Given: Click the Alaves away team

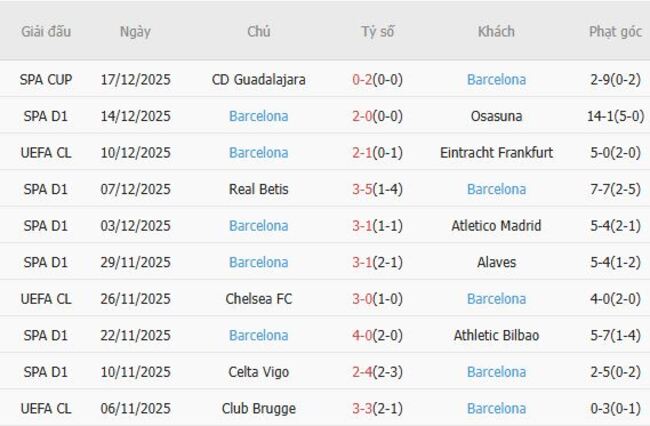Looking at the screenshot, I should pos(496,262).
